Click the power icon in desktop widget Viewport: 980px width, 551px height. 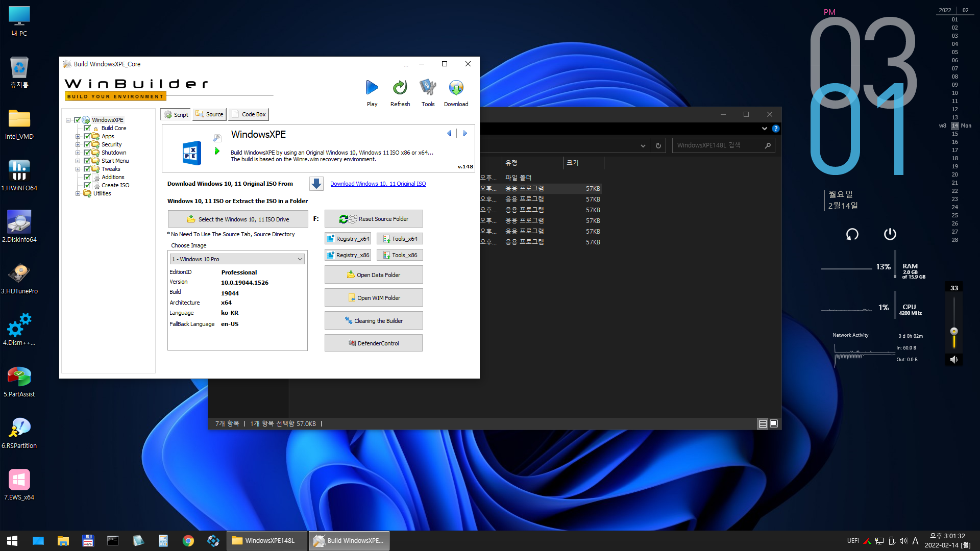(890, 234)
